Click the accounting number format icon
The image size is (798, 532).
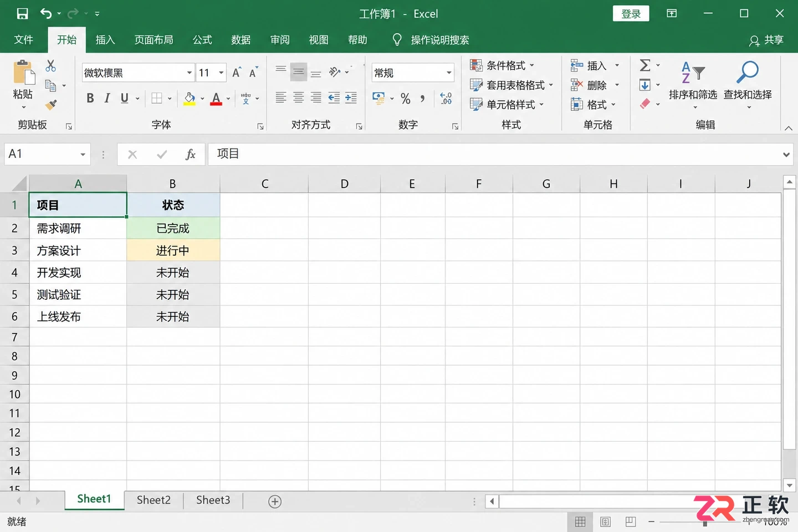coord(378,99)
